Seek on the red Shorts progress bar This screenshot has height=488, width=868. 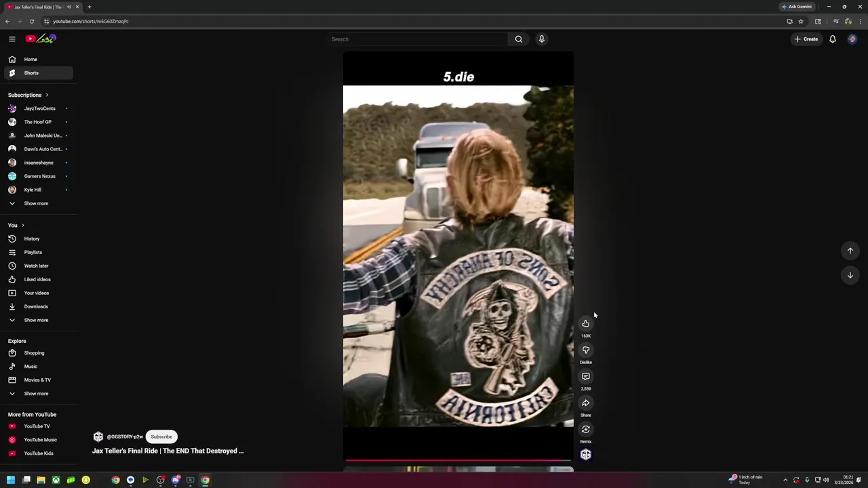(458, 460)
